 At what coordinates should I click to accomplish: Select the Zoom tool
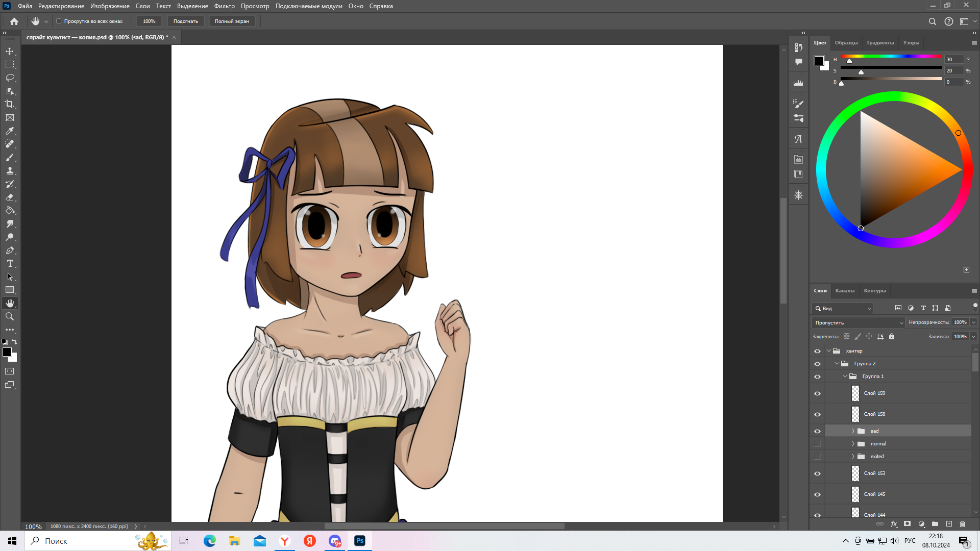pos(10,316)
